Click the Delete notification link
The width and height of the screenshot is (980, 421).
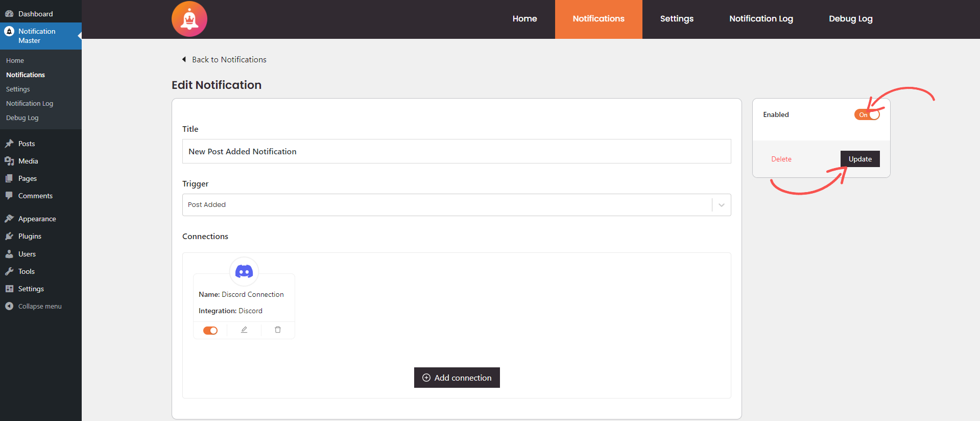tap(781, 159)
